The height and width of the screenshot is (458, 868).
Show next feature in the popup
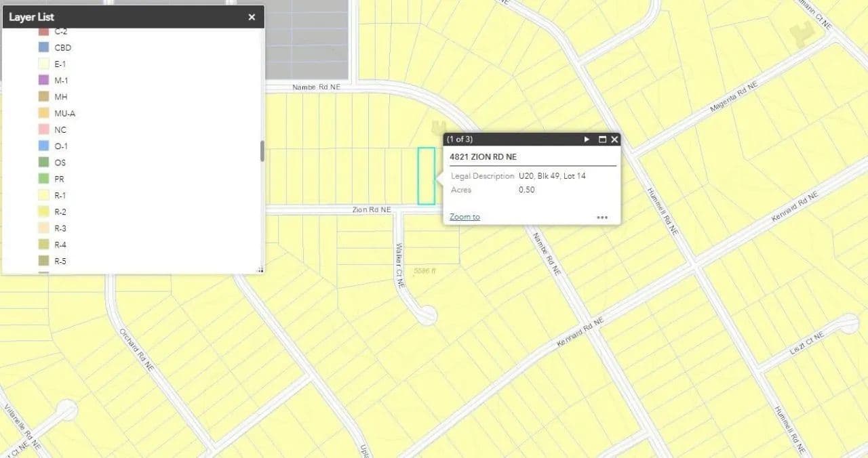[587, 140]
